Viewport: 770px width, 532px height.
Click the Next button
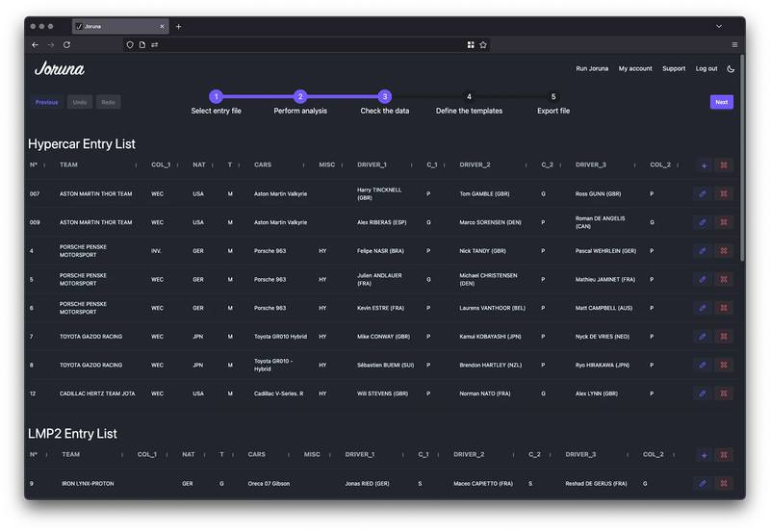click(x=721, y=102)
